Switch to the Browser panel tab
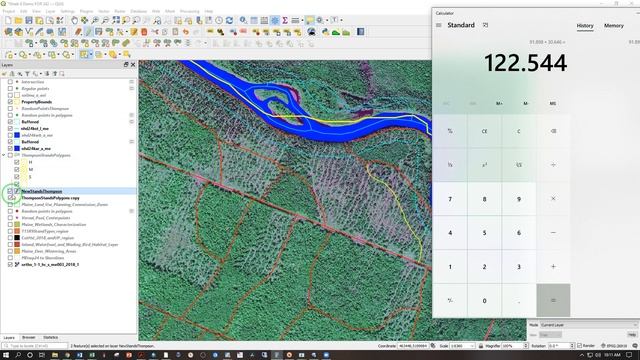640x360 pixels. (x=29, y=338)
